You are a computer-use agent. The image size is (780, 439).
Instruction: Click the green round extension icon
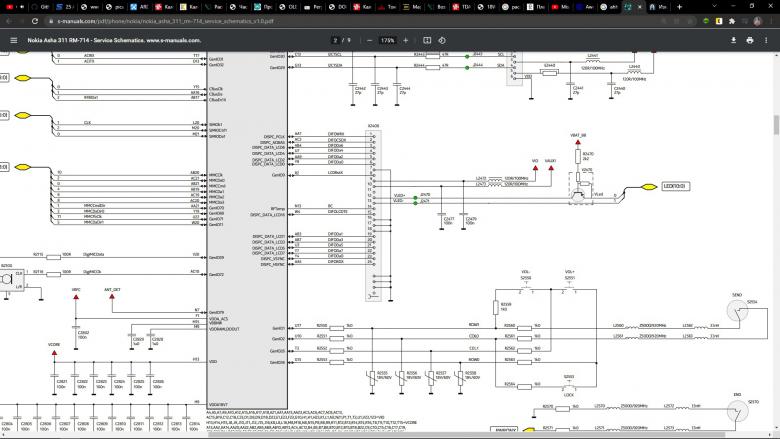click(x=706, y=21)
